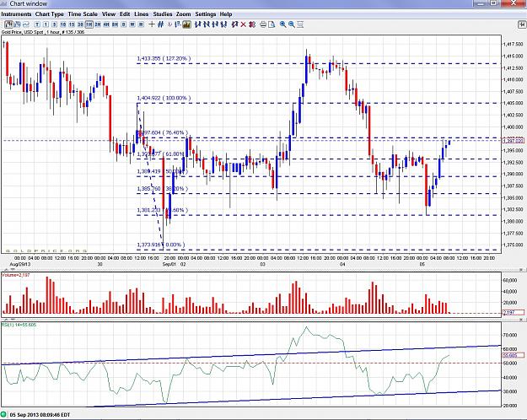
Task: Select the 1 minute time scale button
Action: coord(46,24)
